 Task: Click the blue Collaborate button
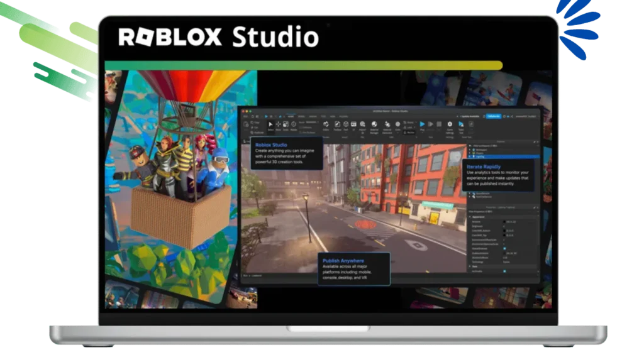[494, 116]
